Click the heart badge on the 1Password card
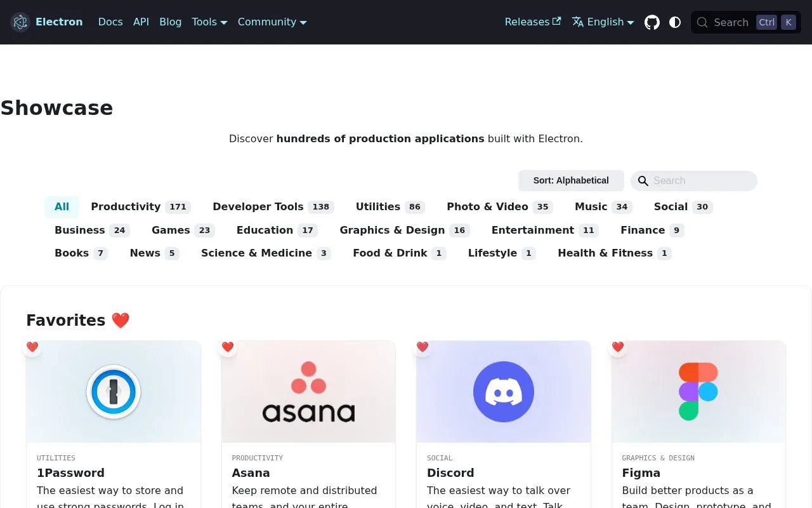Screen dimensions: 812x508 (32, 347)
